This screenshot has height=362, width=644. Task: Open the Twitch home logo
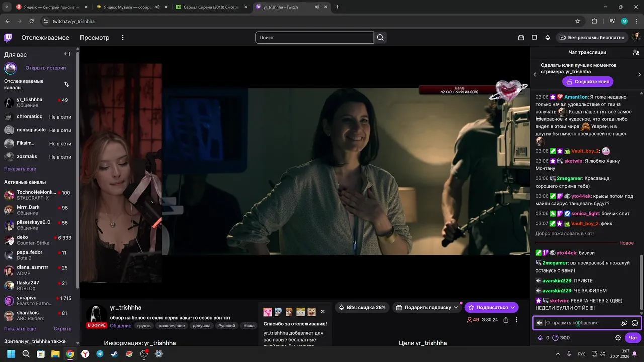(x=8, y=38)
